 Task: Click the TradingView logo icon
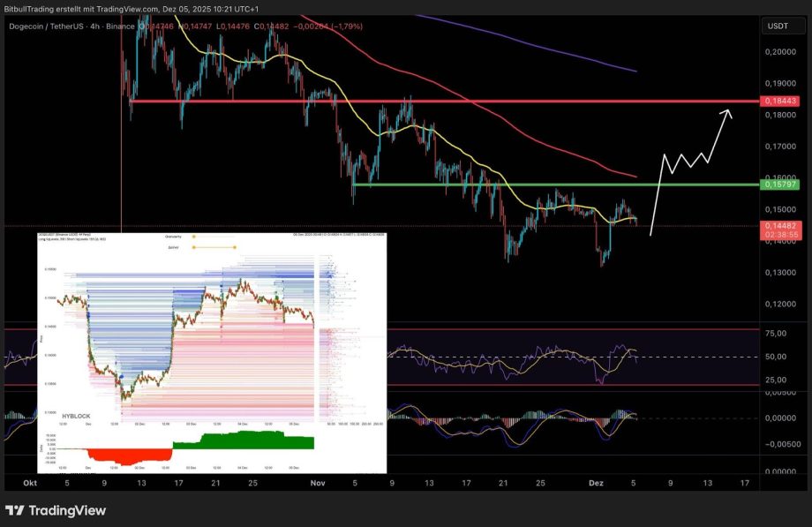(x=15, y=510)
